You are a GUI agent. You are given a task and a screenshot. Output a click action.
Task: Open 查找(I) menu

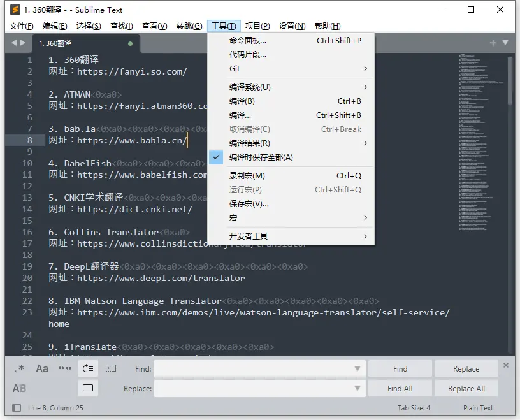(122, 26)
